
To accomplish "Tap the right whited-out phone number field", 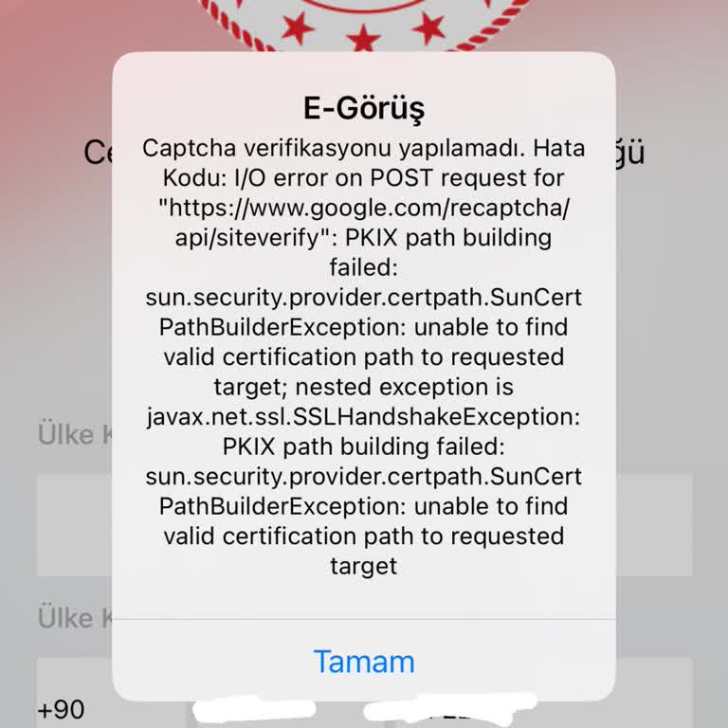I will coord(449,710).
